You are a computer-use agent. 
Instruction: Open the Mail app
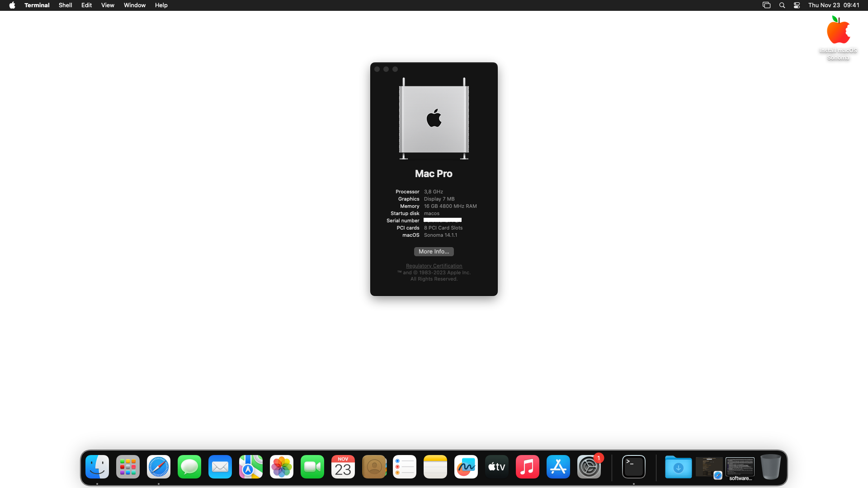(x=220, y=467)
